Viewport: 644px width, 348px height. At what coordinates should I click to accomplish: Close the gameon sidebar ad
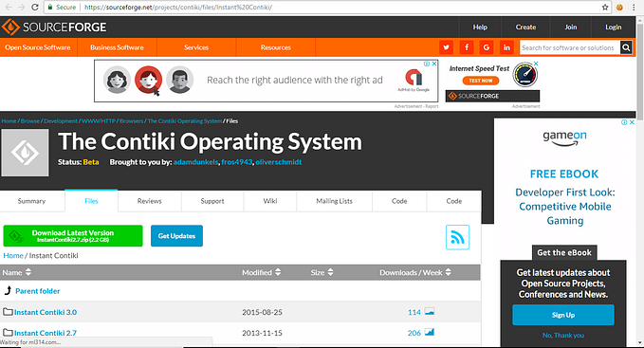(632, 122)
